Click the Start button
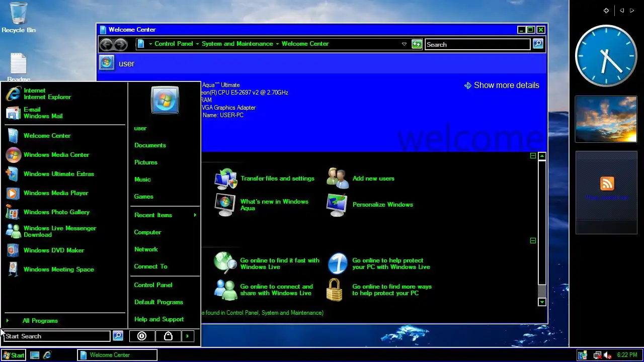 [13, 355]
